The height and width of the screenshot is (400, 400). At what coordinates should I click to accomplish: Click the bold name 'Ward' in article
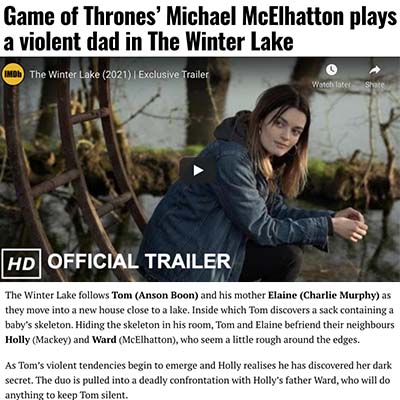pos(104,340)
